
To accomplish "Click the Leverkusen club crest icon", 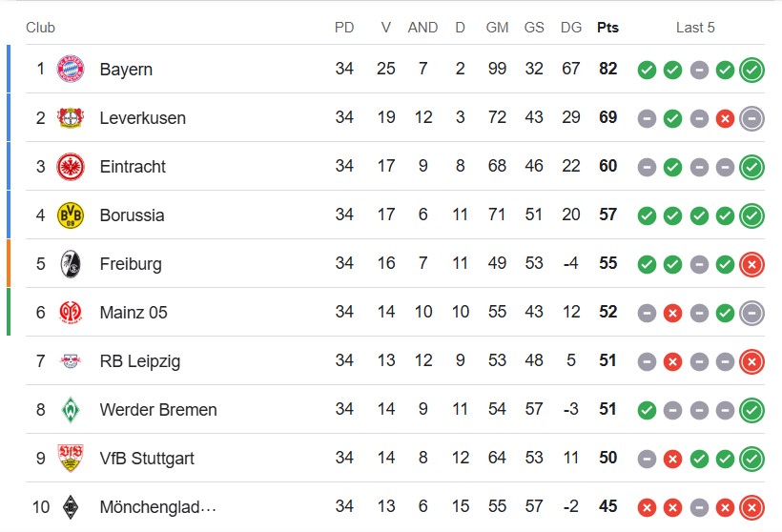I will pos(71,117).
